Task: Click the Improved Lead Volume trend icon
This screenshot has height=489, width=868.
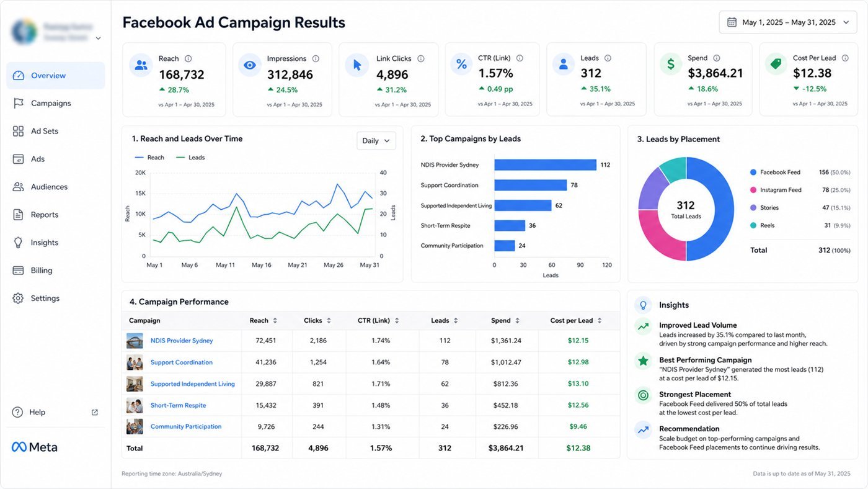Action: coord(644,326)
